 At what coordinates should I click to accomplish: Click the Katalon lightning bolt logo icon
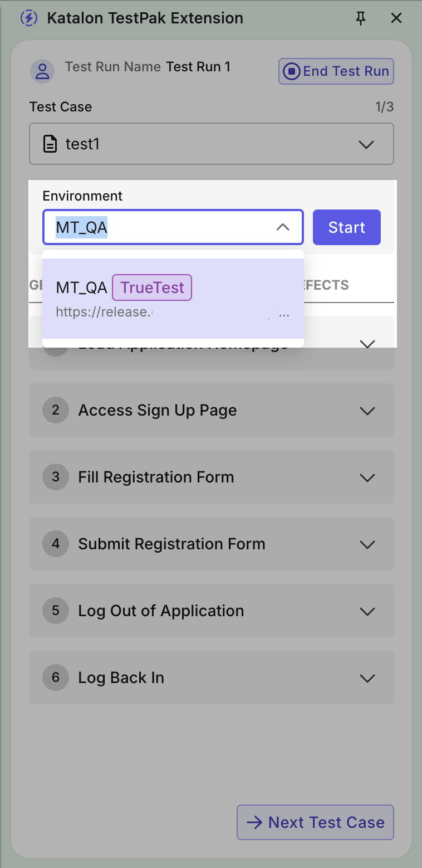pos(28,18)
